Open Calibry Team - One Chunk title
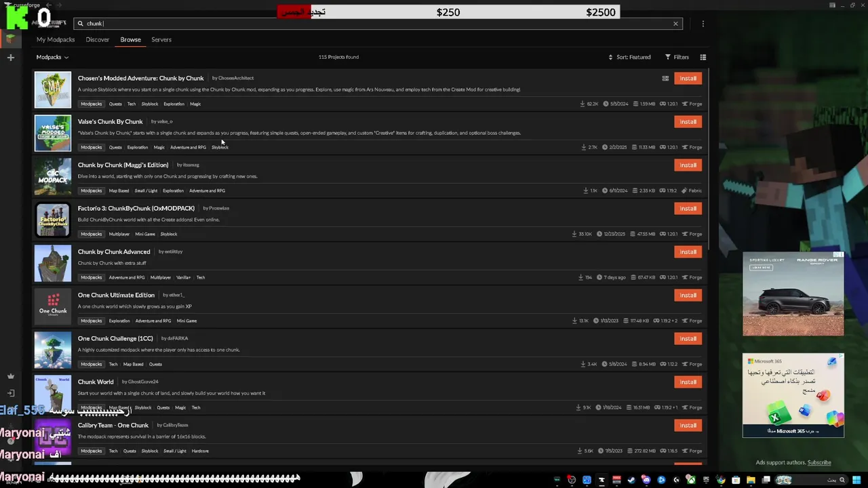Image resolution: width=868 pixels, height=488 pixels. pos(113,425)
